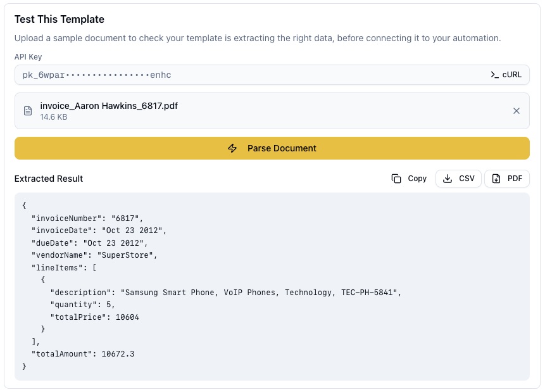Click the Test This Template heading
Viewport: 545px width, 392px height.
[x=60, y=19]
